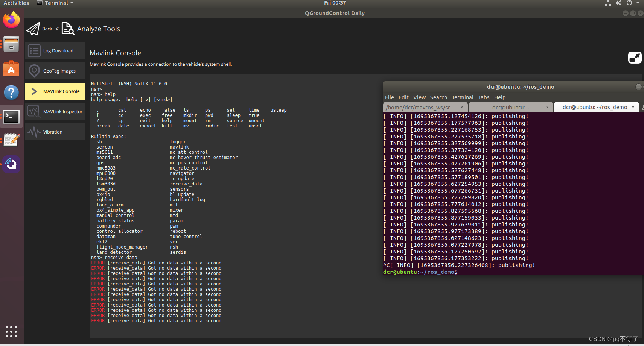Click 'hardfault_log' in Builtin Apps list
Screen dimensions: 644x346
pyautogui.click(x=187, y=200)
